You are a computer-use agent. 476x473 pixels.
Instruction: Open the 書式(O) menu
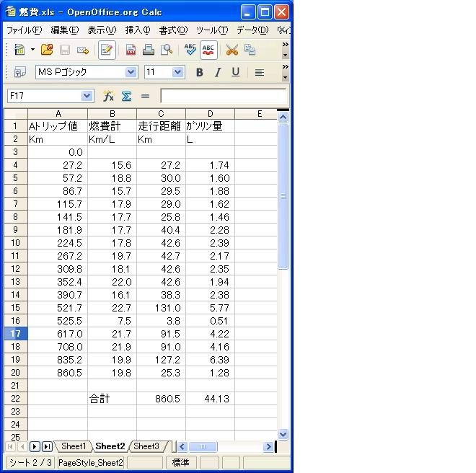[173, 30]
